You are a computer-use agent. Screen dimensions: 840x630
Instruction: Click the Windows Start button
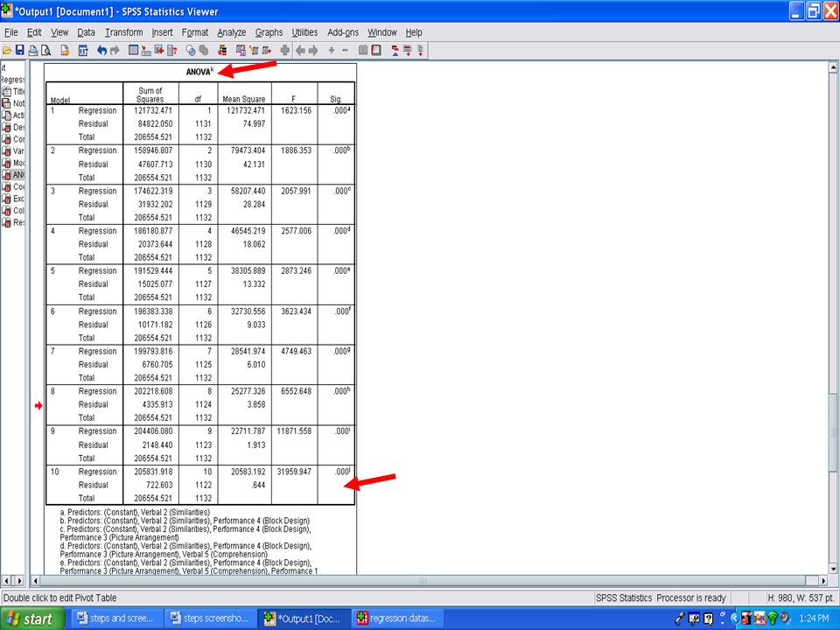point(31,619)
